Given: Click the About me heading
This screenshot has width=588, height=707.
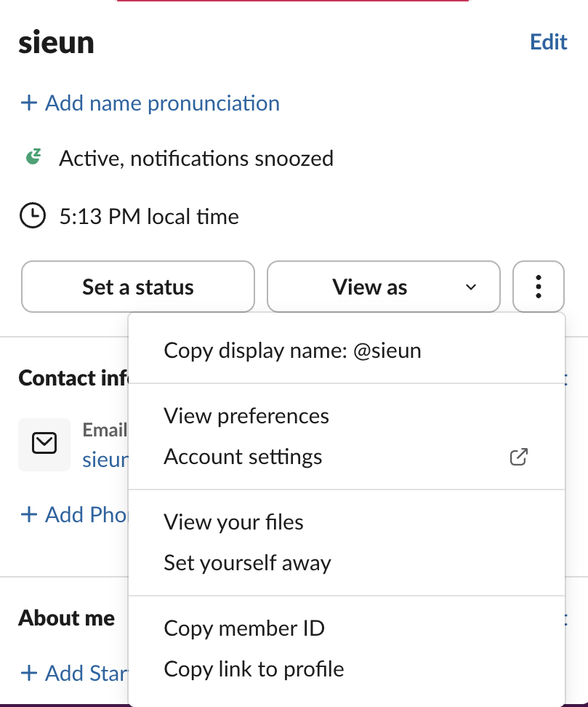Looking at the screenshot, I should [x=67, y=618].
